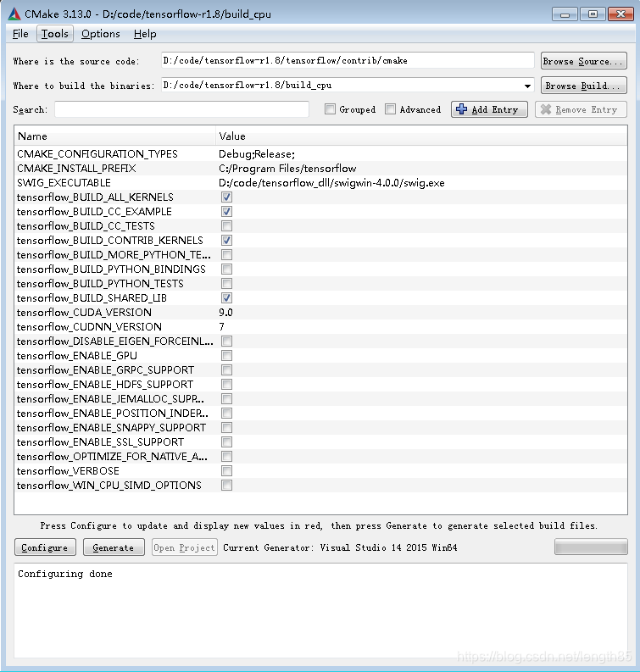Check tensorflow_BUILD_MORE_PYTHON_TE... option
This screenshot has width=640, height=672.
[x=227, y=254]
